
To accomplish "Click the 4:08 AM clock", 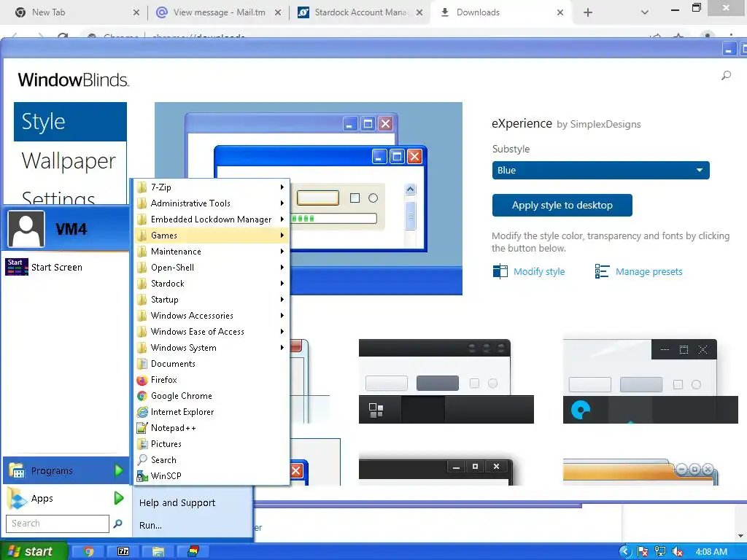I will (x=711, y=552).
